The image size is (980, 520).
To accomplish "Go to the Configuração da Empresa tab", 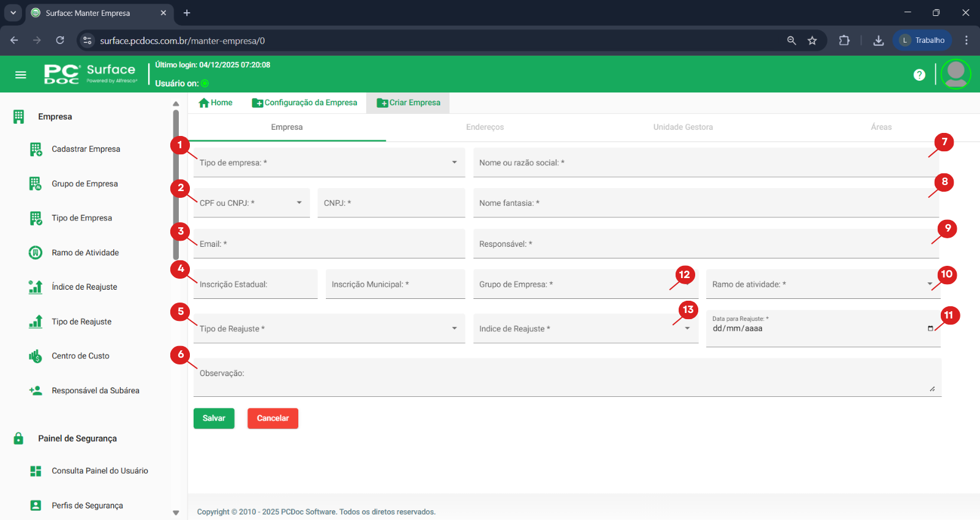I will click(304, 103).
